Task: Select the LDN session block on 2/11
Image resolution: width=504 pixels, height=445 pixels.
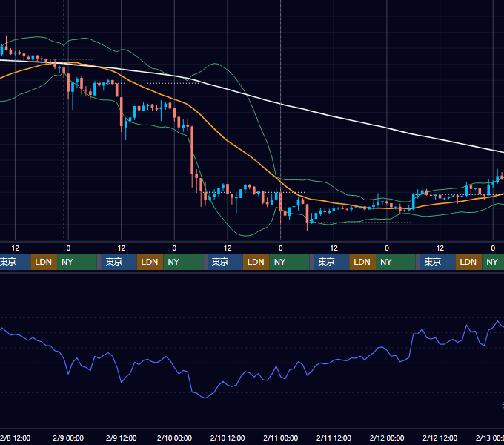Action: pyautogui.click(x=362, y=262)
